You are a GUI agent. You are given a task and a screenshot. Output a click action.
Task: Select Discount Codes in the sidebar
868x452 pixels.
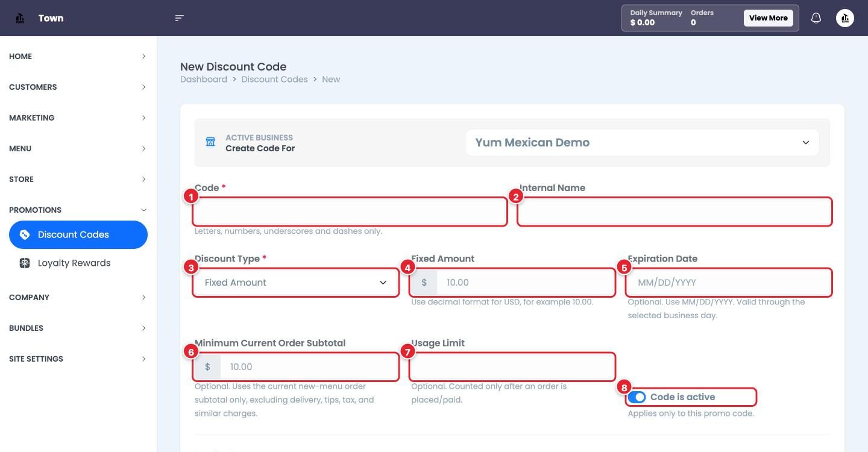78,235
